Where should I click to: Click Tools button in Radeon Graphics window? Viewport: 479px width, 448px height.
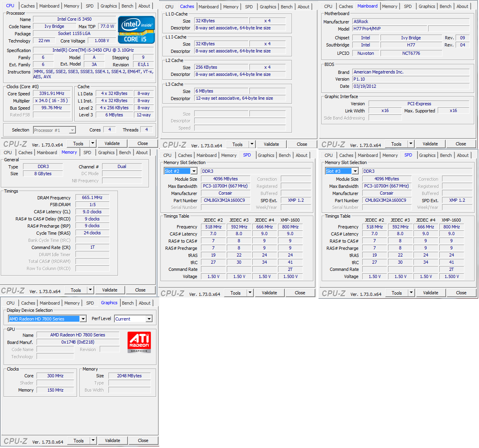[79, 440]
